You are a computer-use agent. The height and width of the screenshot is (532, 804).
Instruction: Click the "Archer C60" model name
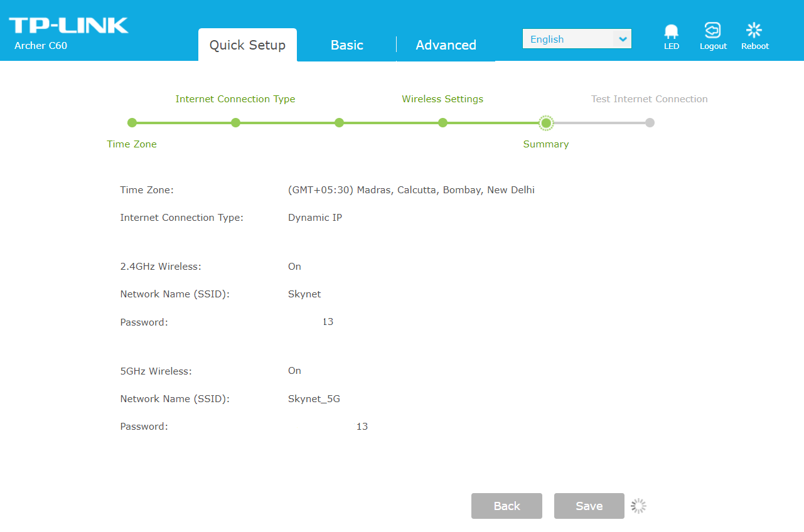click(41, 46)
